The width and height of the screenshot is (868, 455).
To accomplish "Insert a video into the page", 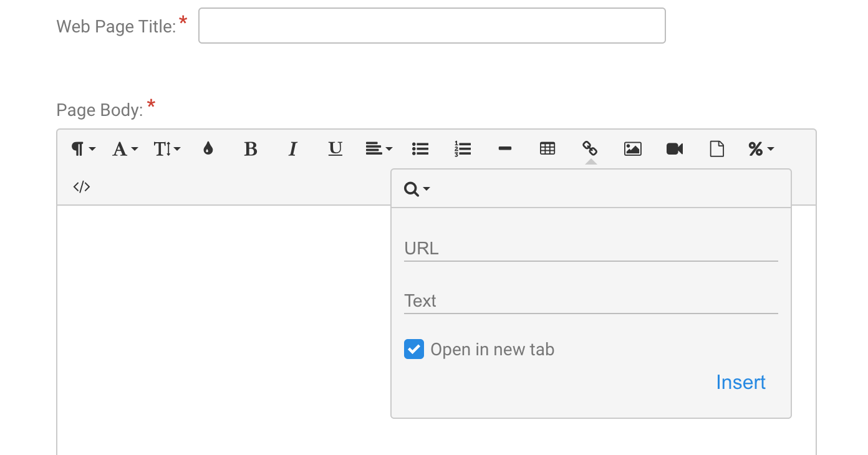I will (675, 149).
